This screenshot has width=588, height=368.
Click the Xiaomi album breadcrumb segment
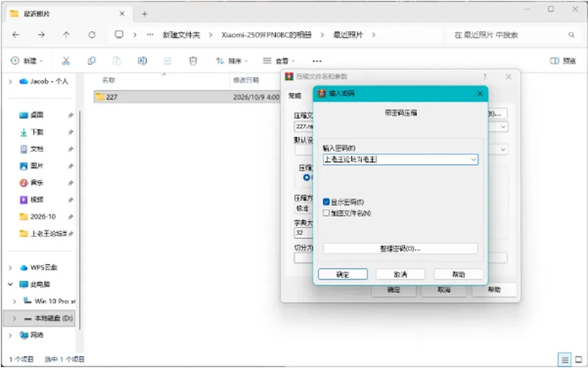pyautogui.click(x=266, y=35)
